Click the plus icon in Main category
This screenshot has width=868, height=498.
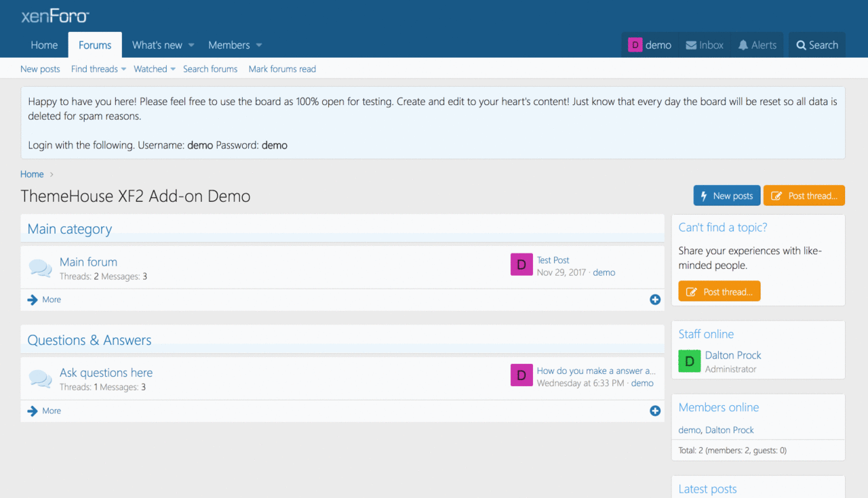pyautogui.click(x=655, y=299)
